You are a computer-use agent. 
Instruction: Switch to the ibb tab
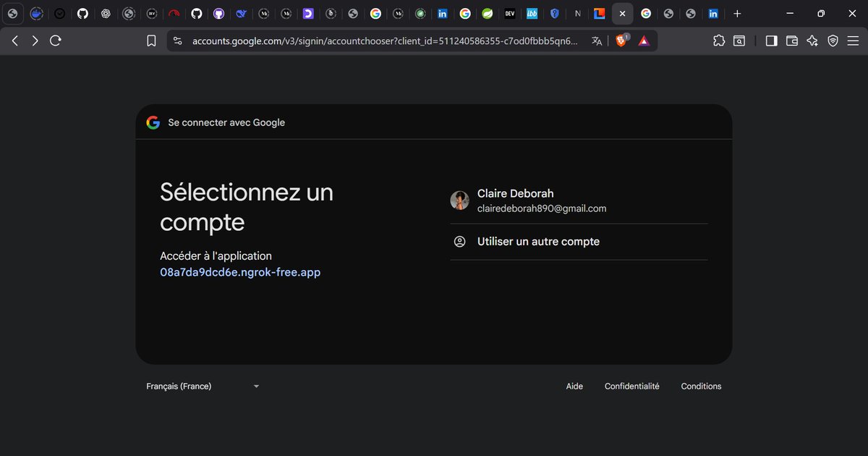click(x=532, y=14)
